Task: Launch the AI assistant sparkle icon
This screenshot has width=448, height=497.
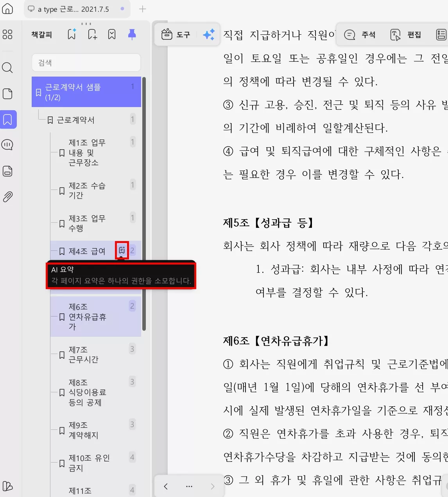Action: [x=209, y=35]
